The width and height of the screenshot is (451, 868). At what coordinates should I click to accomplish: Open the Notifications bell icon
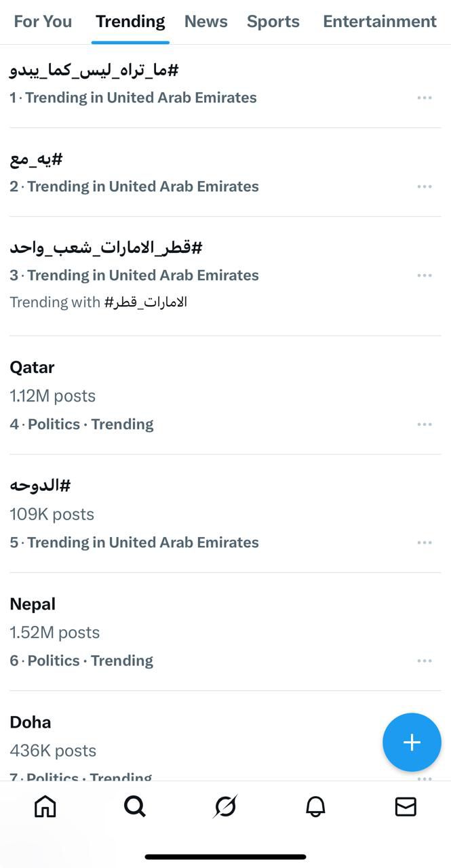(315, 806)
